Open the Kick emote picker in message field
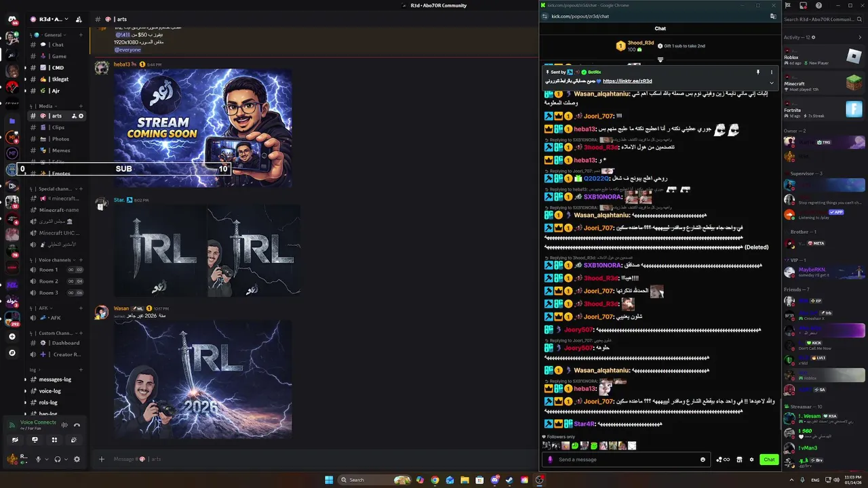The width and height of the screenshot is (868, 488). (x=703, y=460)
